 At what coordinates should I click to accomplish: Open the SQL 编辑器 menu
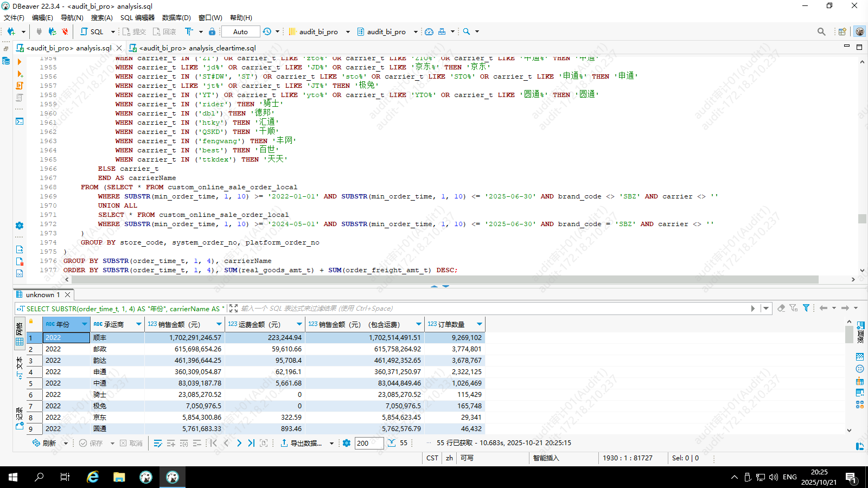[x=137, y=17]
